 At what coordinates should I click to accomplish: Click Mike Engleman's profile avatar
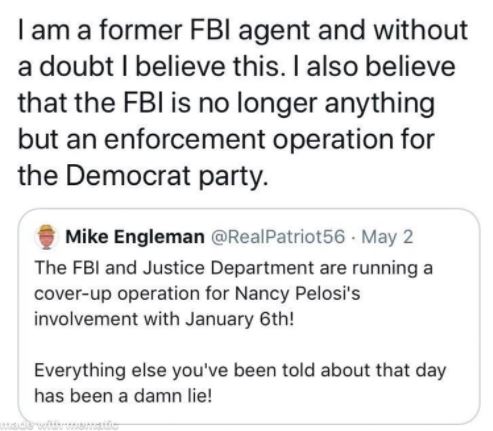click(46, 237)
